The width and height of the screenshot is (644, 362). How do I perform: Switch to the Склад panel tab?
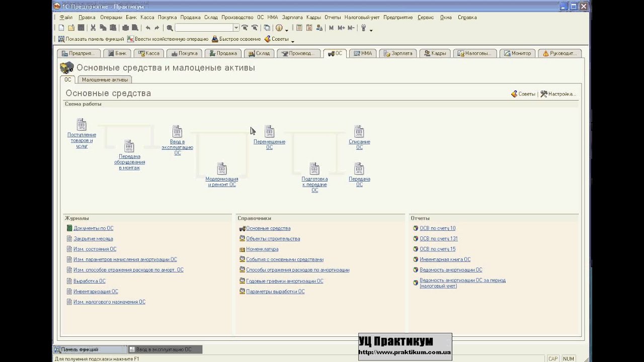259,53
